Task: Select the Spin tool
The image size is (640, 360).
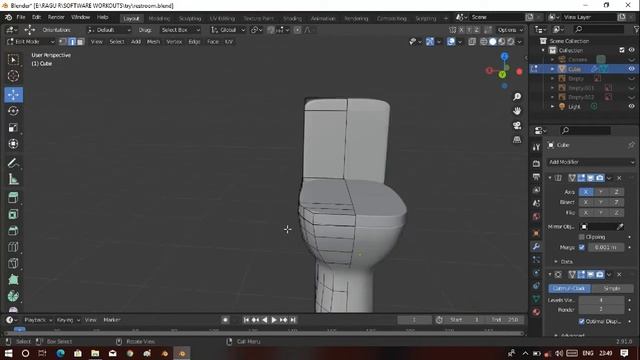Action: 13,296
